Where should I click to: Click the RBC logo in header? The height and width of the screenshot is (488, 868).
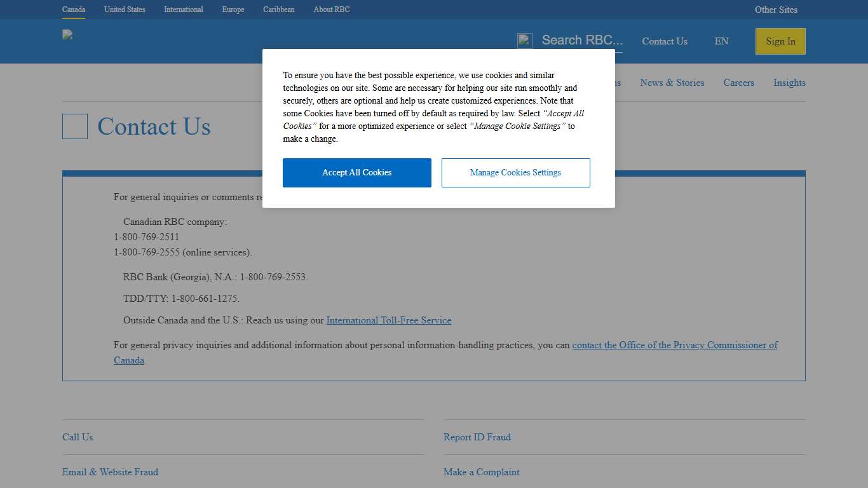click(x=67, y=35)
